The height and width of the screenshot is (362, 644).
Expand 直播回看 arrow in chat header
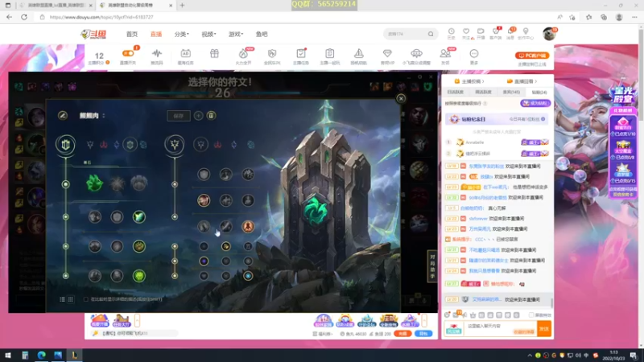[x=535, y=81]
